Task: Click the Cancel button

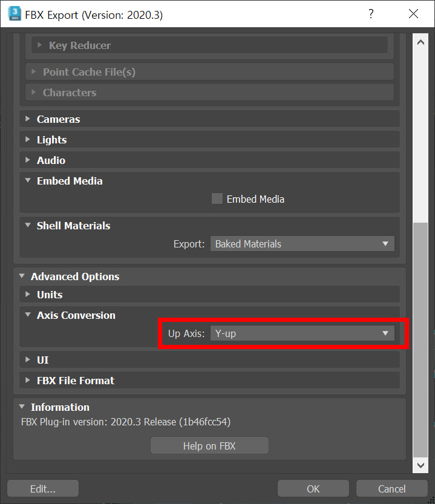Action: 392,489
